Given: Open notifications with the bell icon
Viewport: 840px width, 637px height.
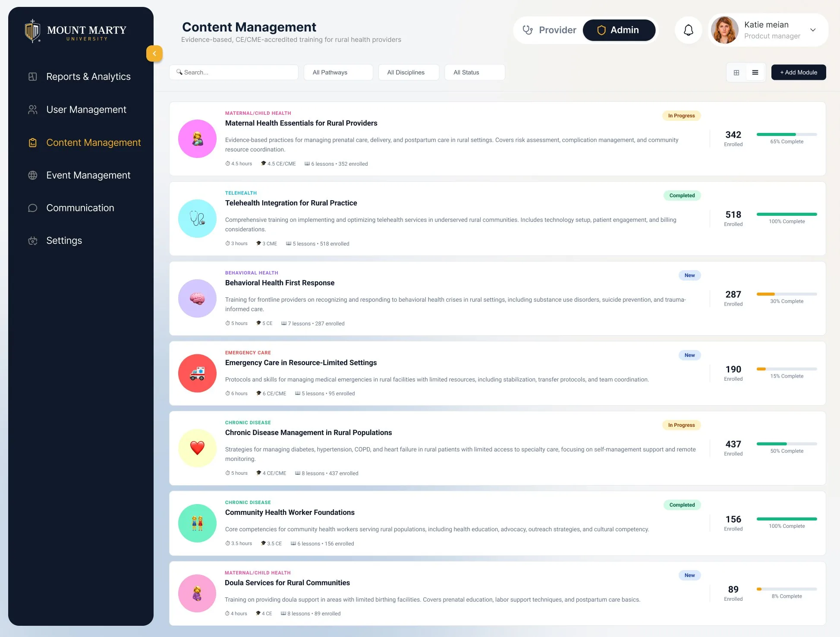Looking at the screenshot, I should click(689, 30).
